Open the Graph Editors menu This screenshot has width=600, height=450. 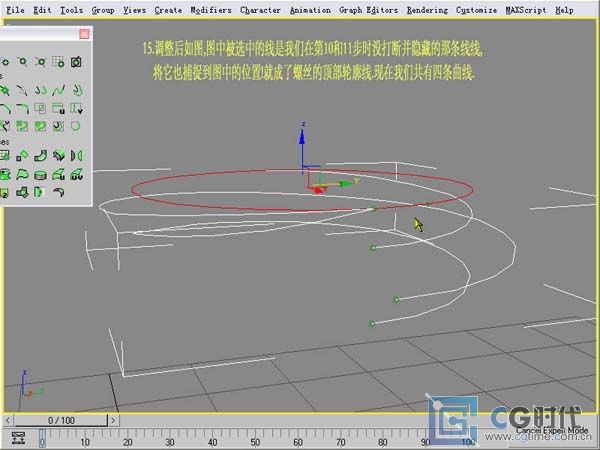[x=368, y=10]
